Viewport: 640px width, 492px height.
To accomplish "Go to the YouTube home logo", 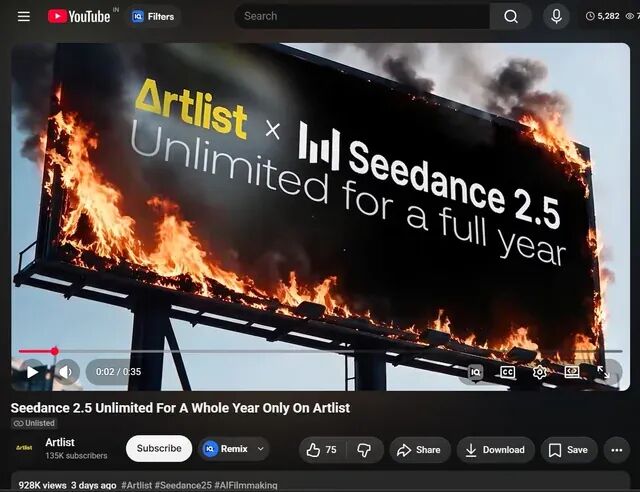I will (79, 16).
